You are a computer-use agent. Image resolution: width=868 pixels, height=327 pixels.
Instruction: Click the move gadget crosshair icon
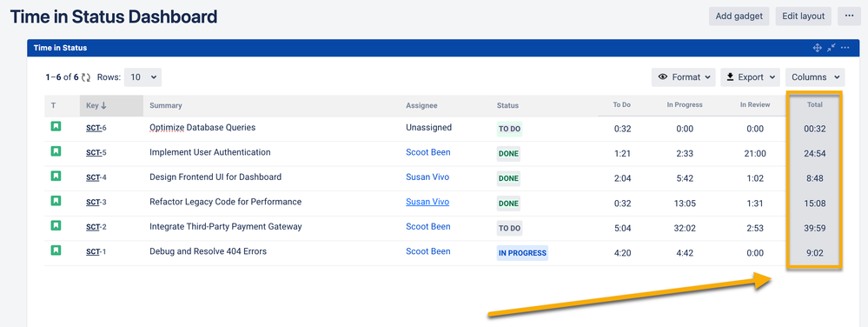(x=817, y=48)
